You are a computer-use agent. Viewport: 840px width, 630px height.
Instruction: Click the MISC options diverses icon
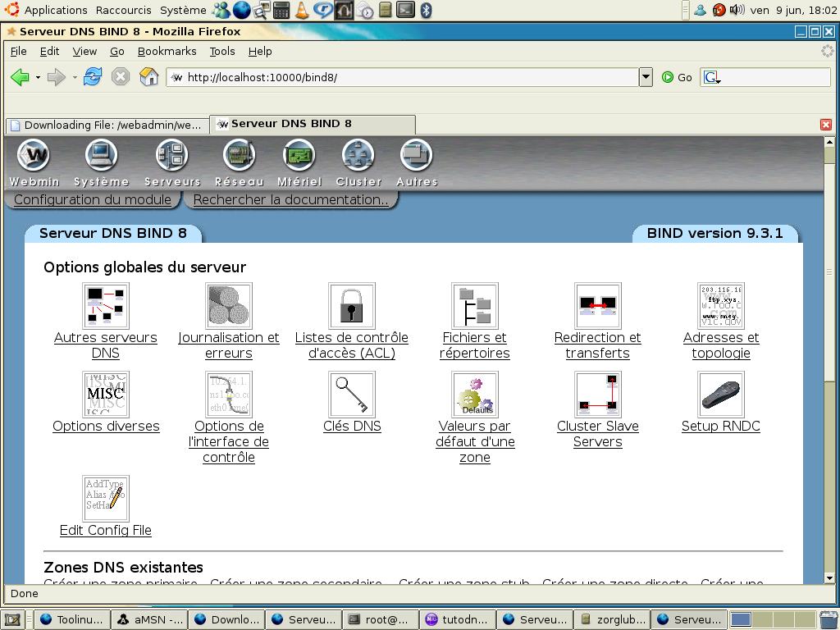[x=106, y=395]
